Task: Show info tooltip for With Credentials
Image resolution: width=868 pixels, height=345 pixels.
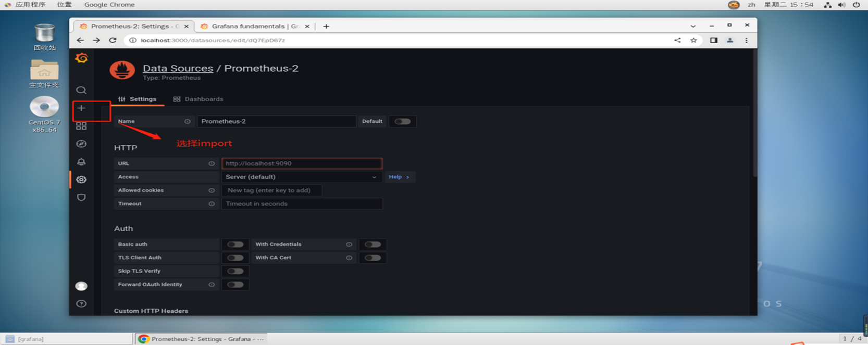Action: (349, 245)
